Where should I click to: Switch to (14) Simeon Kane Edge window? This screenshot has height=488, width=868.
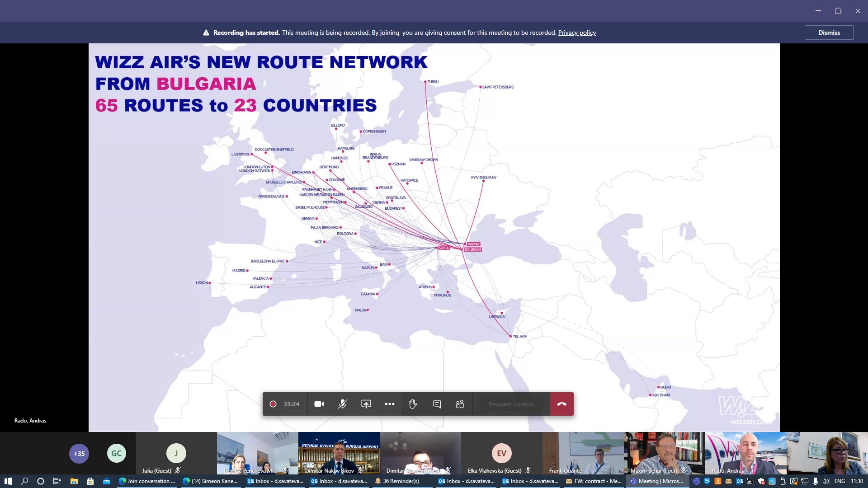[211, 481]
